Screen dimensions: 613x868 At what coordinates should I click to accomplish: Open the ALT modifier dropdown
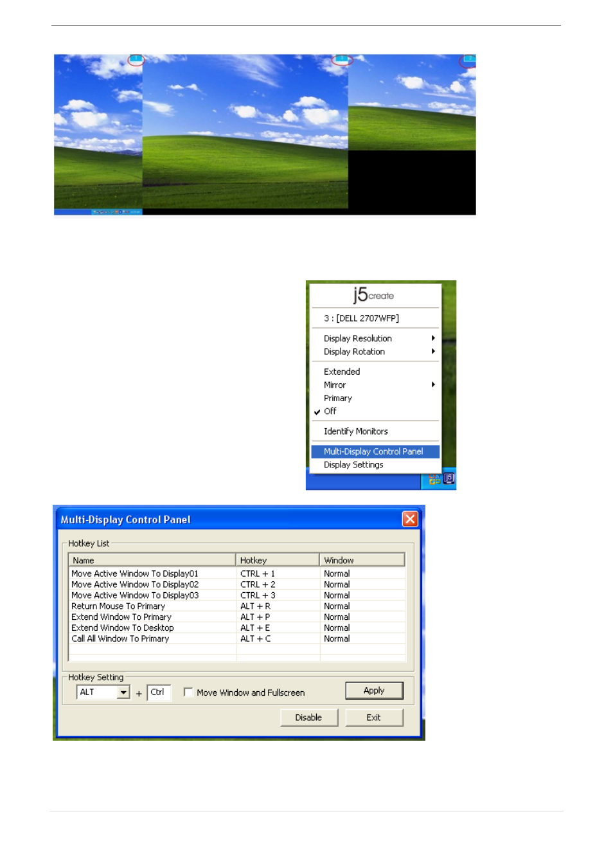(x=123, y=692)
